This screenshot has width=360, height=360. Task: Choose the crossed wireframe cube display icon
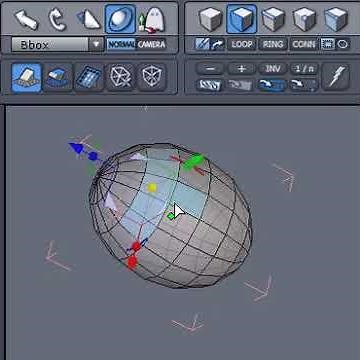[x=120, y=78]
